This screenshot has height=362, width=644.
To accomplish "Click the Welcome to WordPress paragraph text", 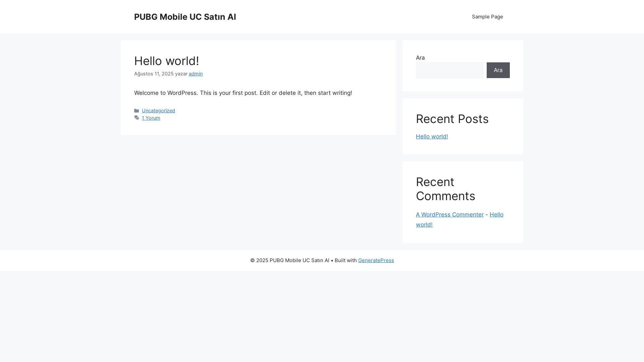I will [x=243, y=93].
